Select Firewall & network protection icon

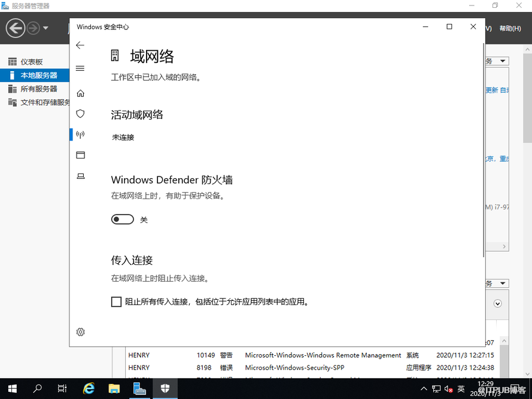tap(80, 135)
